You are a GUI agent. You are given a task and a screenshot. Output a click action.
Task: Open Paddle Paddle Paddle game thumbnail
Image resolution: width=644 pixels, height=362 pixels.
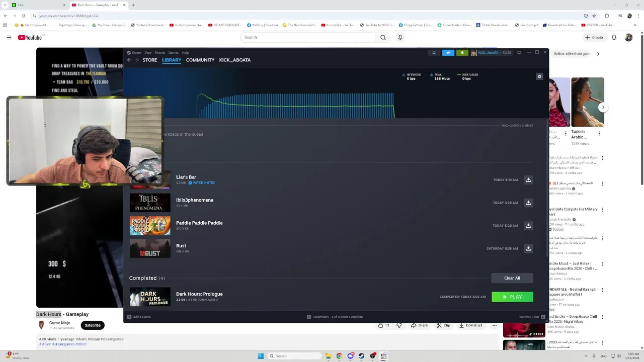pos(150,225)
